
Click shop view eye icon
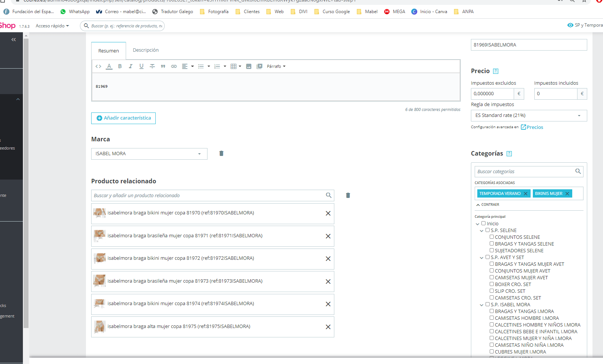(570, 25)
